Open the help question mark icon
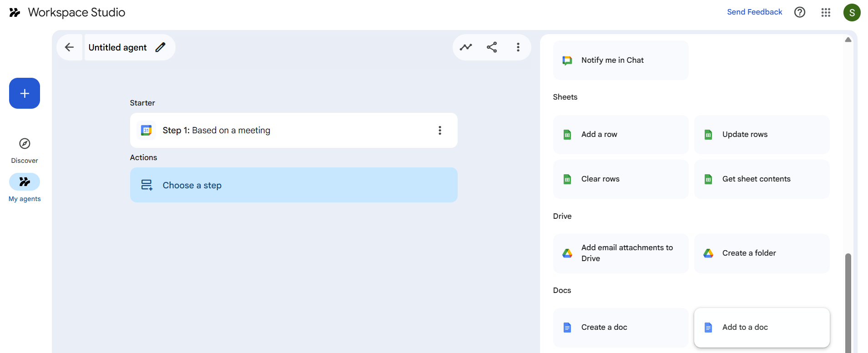This screenshot has height=353, width=868. (799, 12)
